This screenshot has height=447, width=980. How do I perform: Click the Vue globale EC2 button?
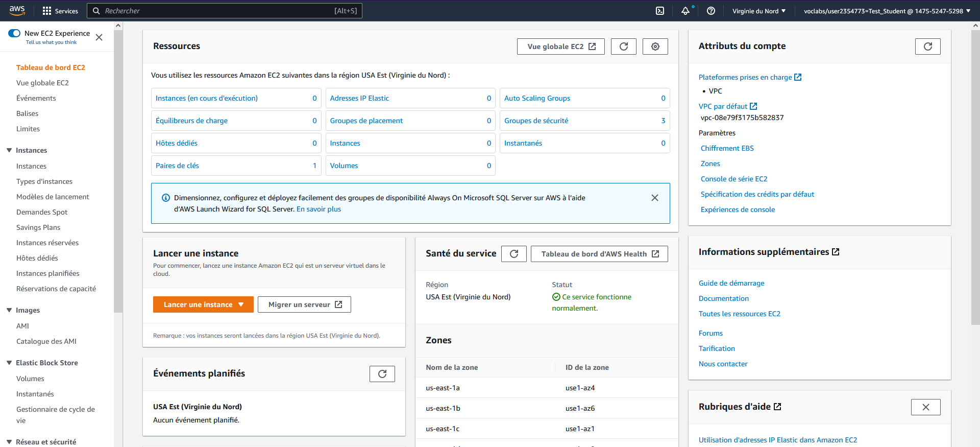coord(561,46)
